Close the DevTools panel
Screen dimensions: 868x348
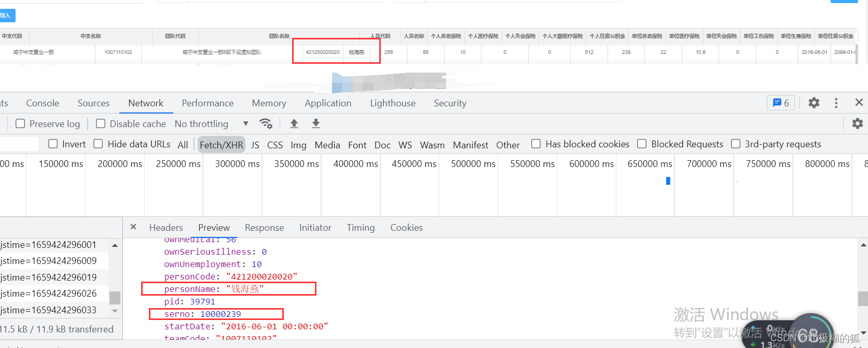pyautogui.click(x=859, y=103)
